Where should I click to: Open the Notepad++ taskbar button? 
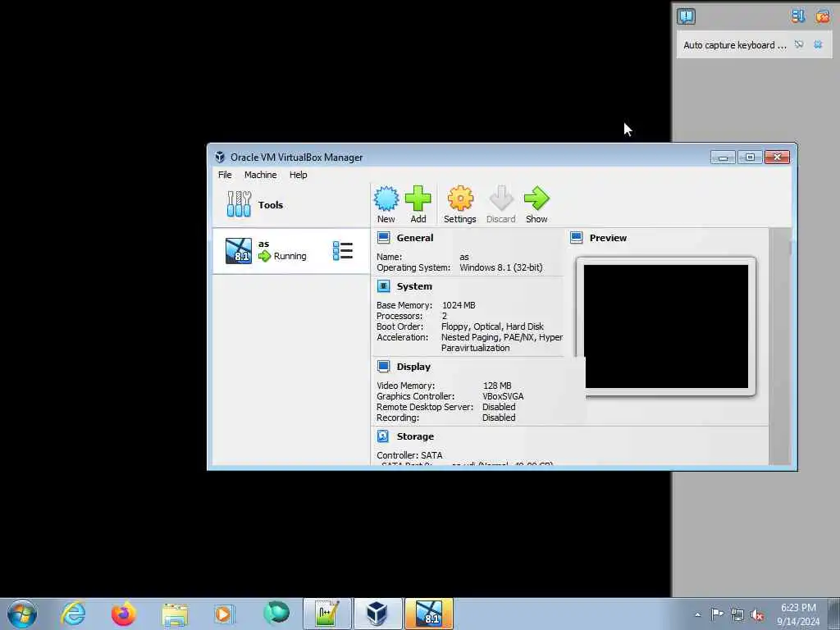pos(327,614)
